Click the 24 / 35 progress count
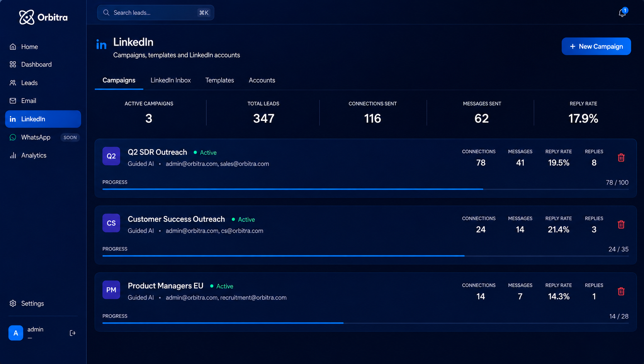Image resolution: width=644 pixels, height=364 pixels. pyautogui.click(x=618, y=249)
